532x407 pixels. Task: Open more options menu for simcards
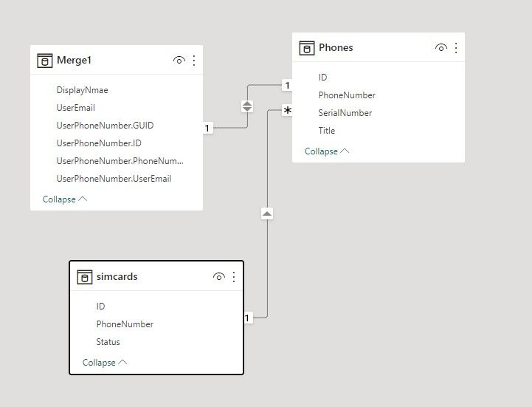[234, 277]
